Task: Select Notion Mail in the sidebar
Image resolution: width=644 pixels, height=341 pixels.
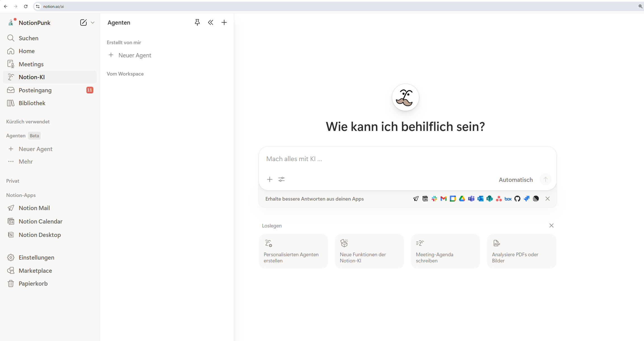Action: [x=34, y=208]
